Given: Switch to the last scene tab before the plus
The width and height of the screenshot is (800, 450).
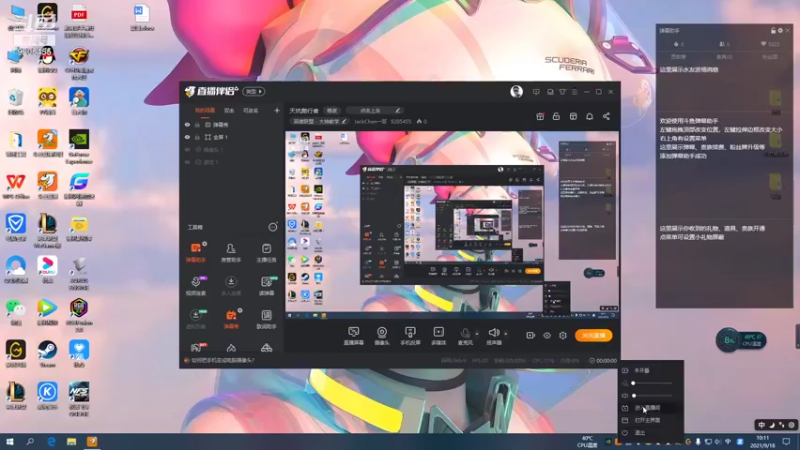Looking at the screenshot, I should tap(251, 110).
